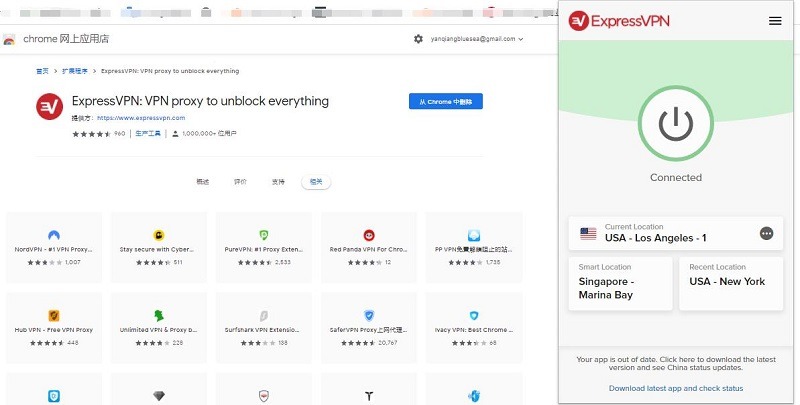
Task: Open the ExpressVPN hamburger menu
Action: point(775,21)
